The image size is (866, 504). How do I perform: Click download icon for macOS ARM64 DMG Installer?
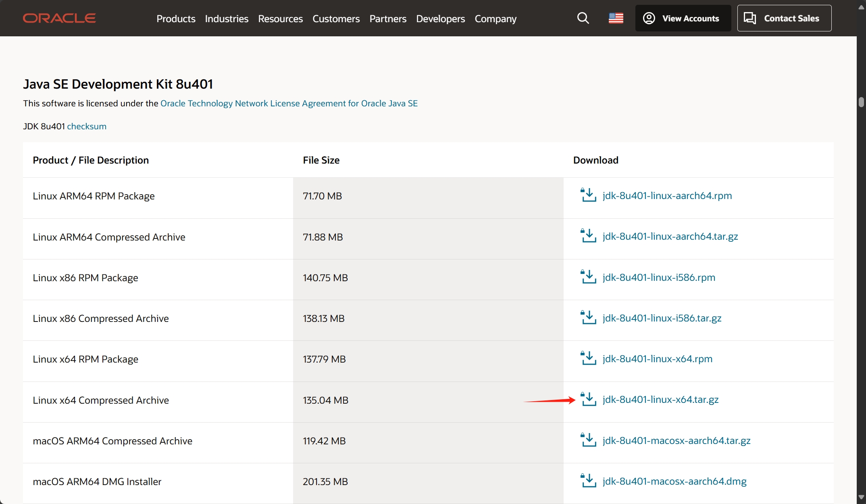click(588, 481)
